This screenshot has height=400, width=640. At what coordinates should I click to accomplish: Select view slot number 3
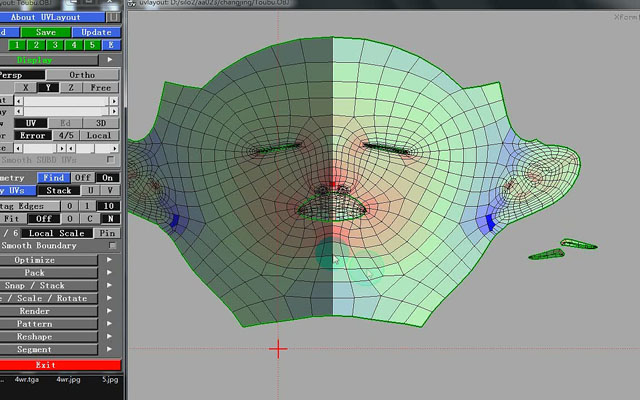coord(55,45)
